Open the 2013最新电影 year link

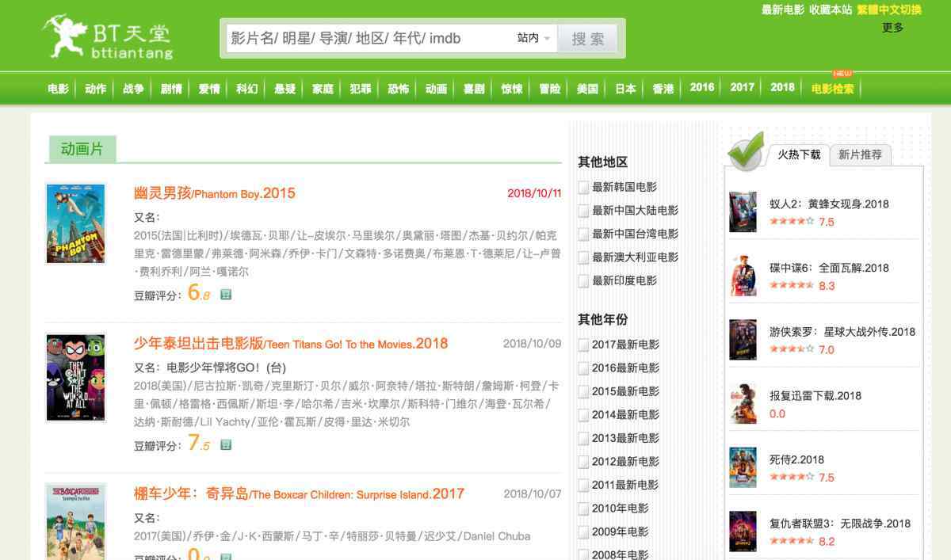(x=625, y=438)
